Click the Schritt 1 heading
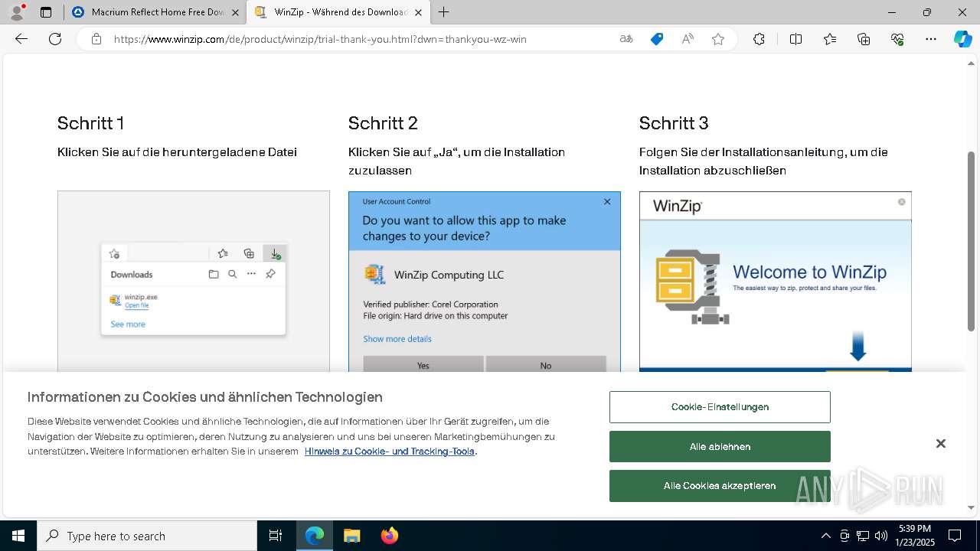Viewport: 980px width, 551px height. tap(90, 123)
